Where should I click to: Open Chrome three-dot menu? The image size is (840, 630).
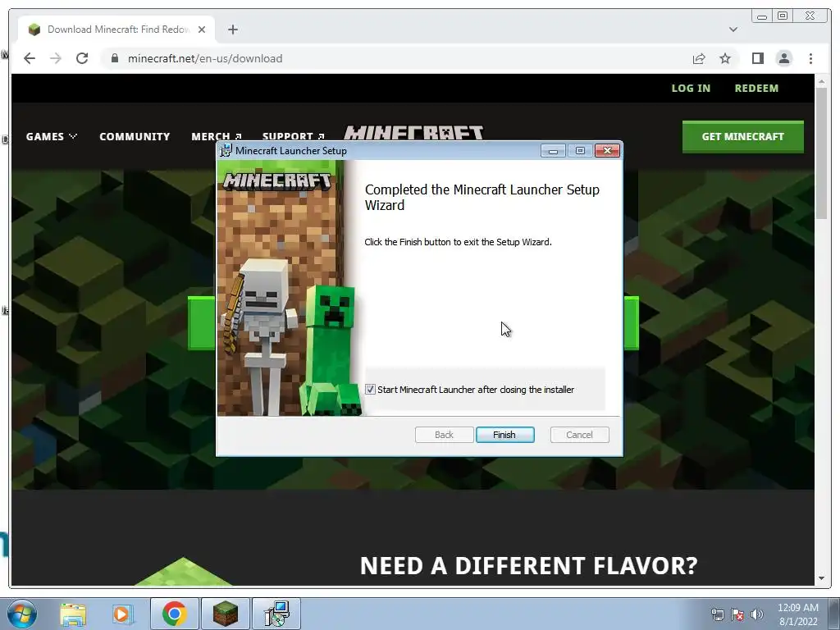coord(810,58)
